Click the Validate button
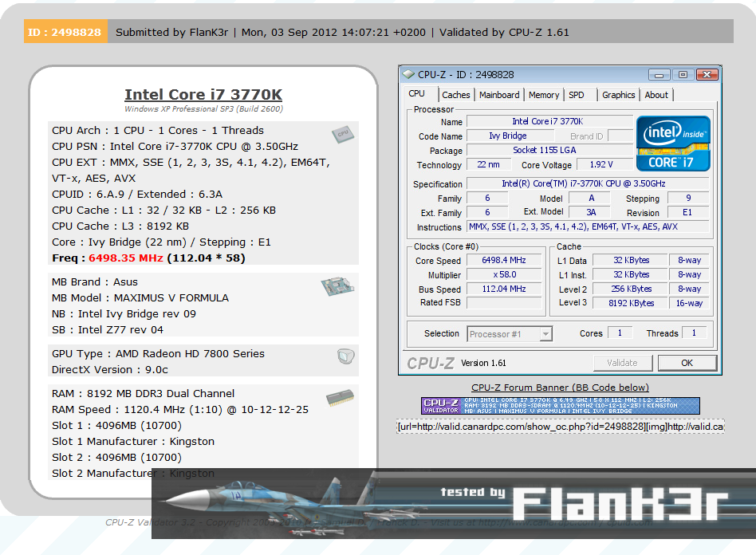The image size is (756, 555). coord(623,363)
